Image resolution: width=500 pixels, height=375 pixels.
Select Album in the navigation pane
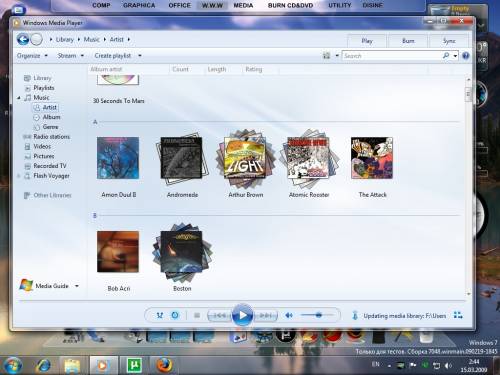click(x=51, y=117)
